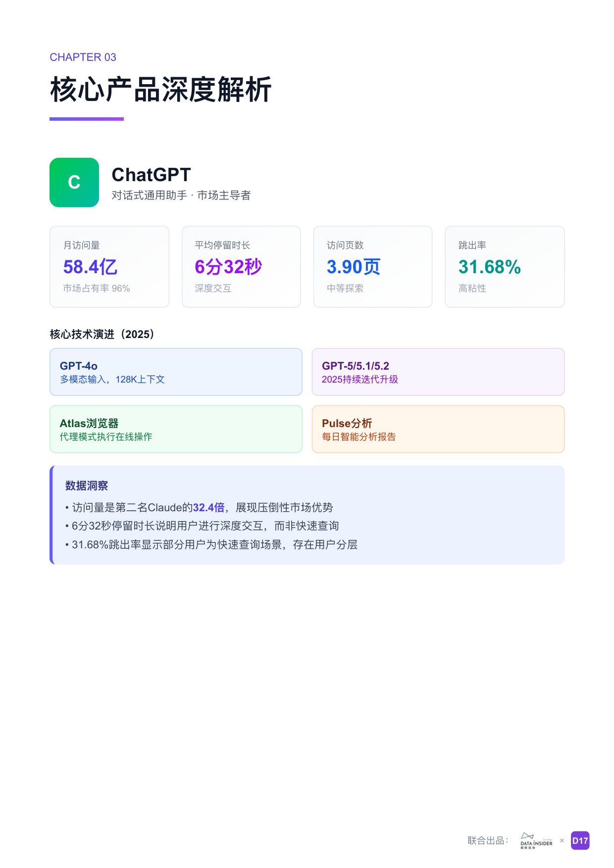Click the 市场占有率 96% caption
This screenshot has width=614, height=868.
97,289
